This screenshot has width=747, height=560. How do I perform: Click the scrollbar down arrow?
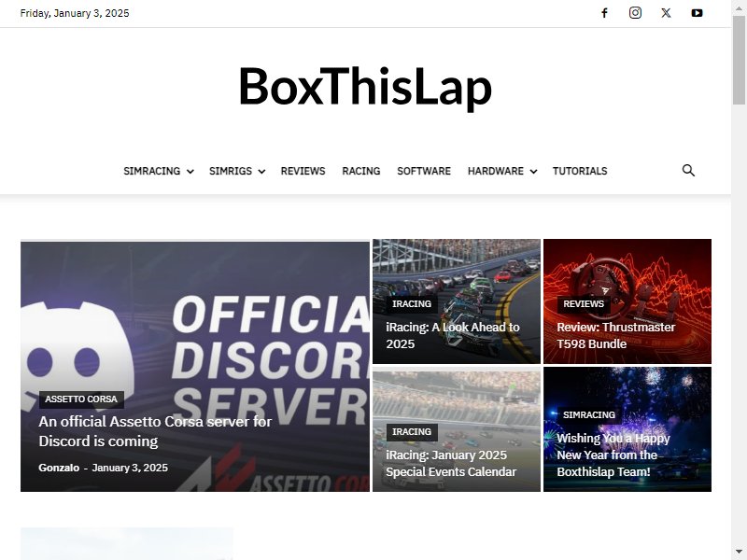(x=739, y=552)
